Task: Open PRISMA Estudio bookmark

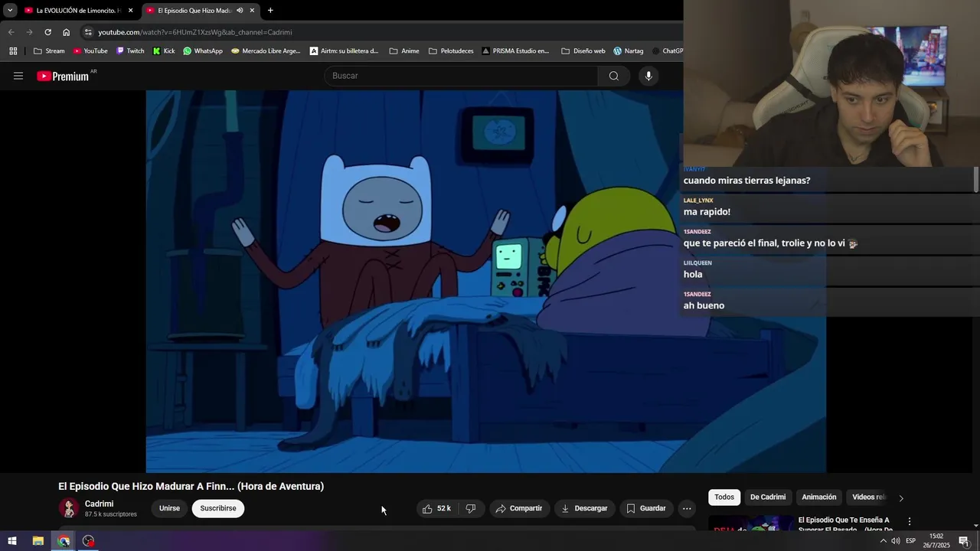Action: [515, 51]
